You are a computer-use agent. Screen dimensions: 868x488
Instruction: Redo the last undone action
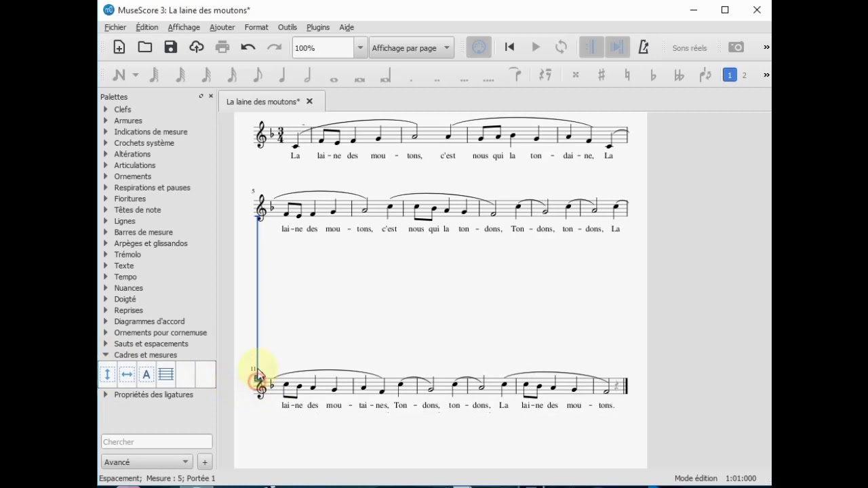tap(274, 47)
